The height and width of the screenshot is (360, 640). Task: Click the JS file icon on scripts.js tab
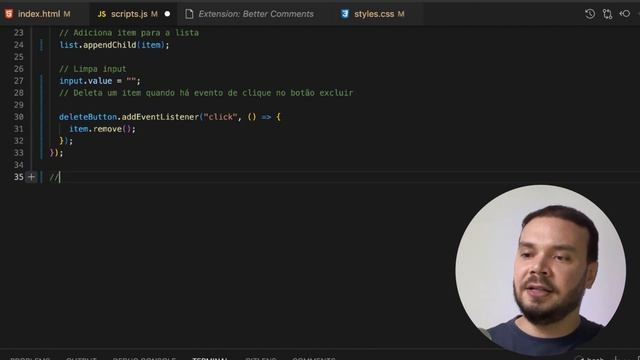click(x=102, y=14)
